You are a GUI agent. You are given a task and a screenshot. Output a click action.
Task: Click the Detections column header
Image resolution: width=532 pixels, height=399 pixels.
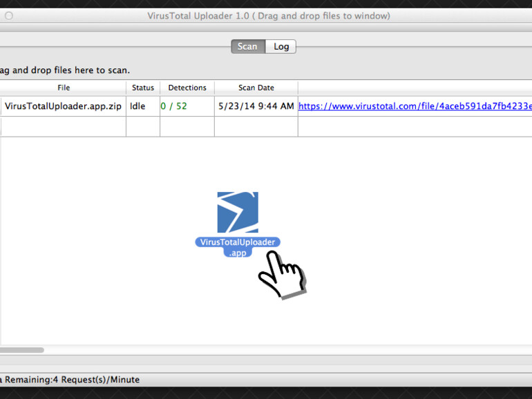[187, 88]
